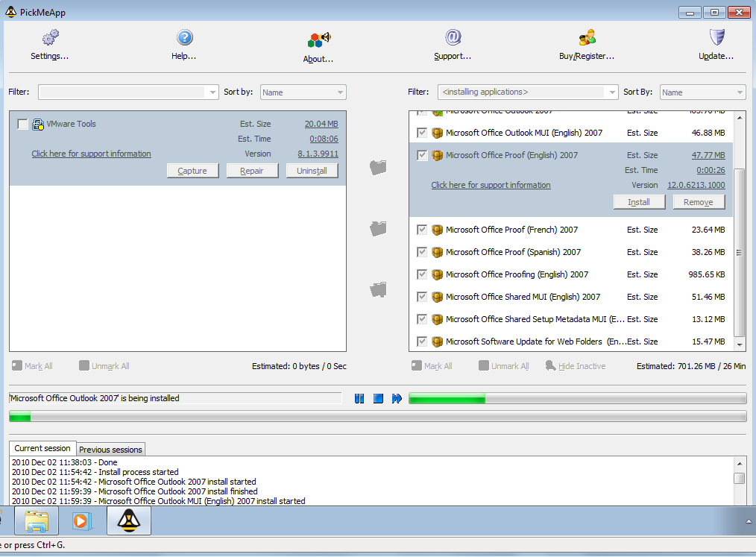Click package icon of Office Proof (French) 2007
The height and width of the screenshot is (557, 756).
tap(438, 230)
